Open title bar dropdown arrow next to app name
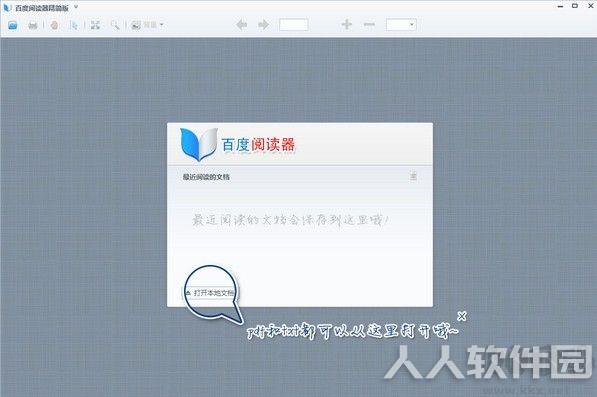The height and width of the screenshot is (397, 597). [76, 7]
